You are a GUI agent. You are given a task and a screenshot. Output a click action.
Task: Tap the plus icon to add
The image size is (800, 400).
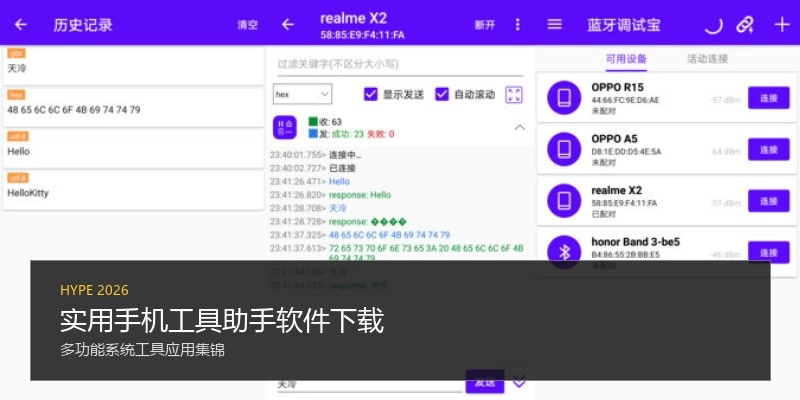coord(782,24)
